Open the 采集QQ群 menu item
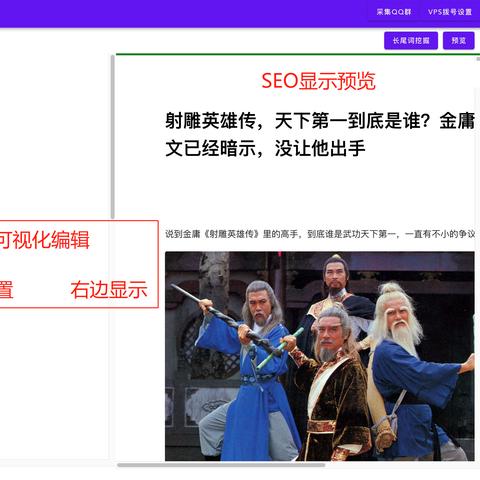The width and height of the screenshot is (480, 480). 394,12
